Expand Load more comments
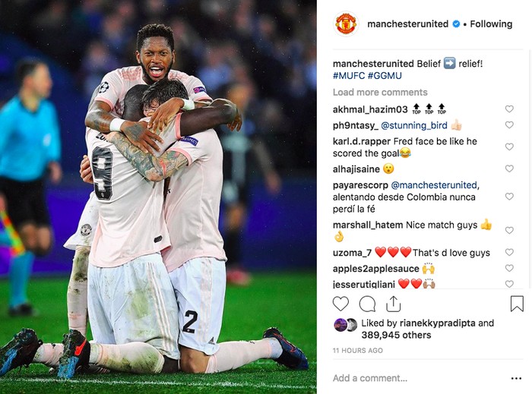532x394 pixels. (380, 92)
